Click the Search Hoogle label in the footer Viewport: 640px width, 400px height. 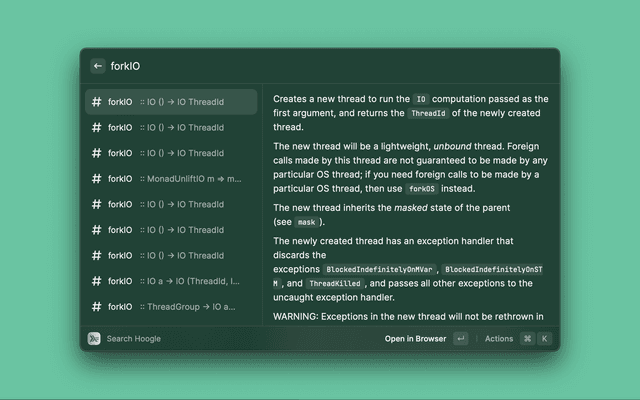[x=133, y=338]
